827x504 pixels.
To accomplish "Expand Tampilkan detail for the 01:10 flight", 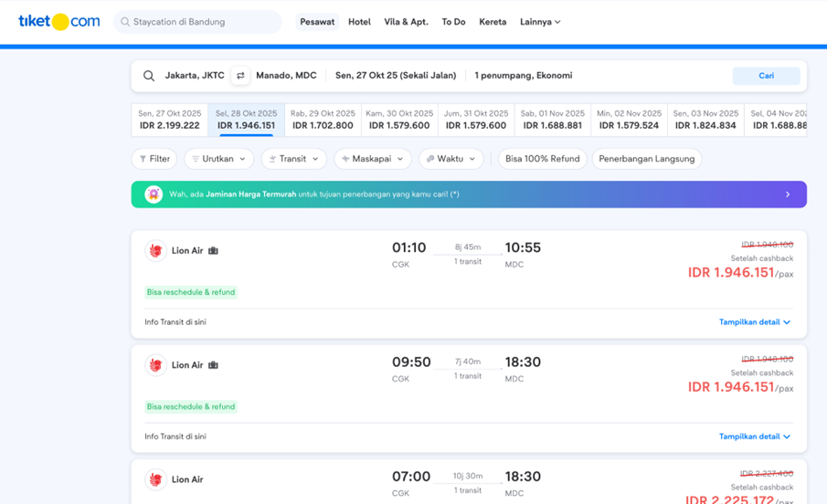I will coord(754,322).
